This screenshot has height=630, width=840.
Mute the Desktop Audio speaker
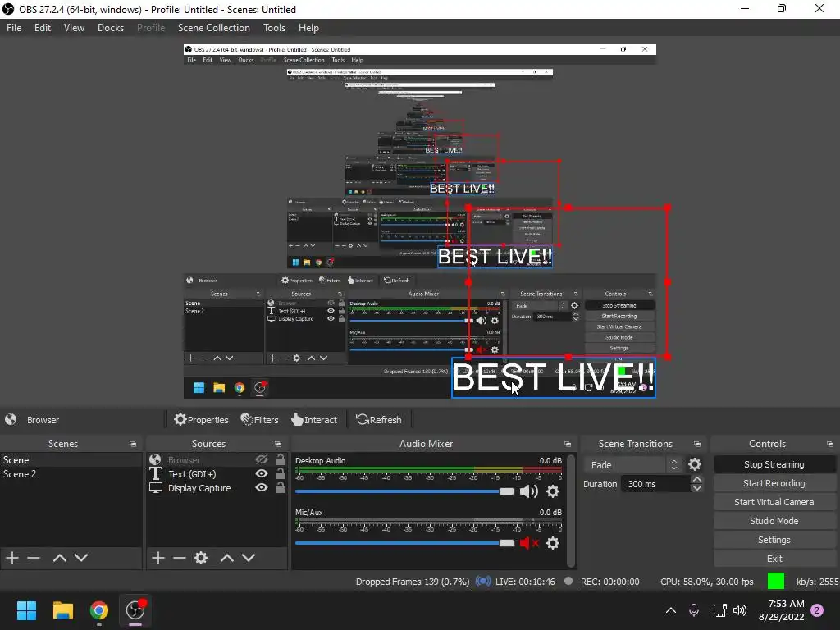click(x=529, y=491)
